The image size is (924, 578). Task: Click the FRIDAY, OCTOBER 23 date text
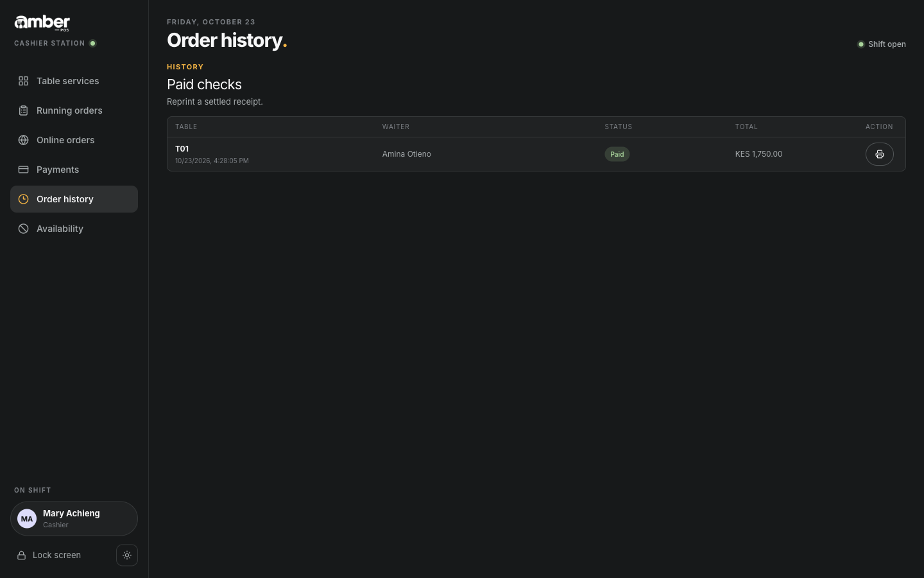pyautogui.click(x=211, y=22)
